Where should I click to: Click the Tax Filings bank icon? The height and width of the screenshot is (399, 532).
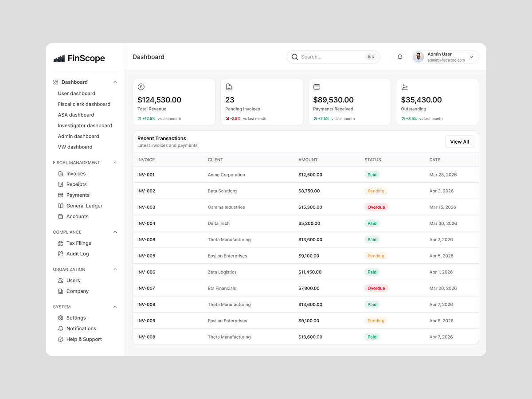point(61,243)
